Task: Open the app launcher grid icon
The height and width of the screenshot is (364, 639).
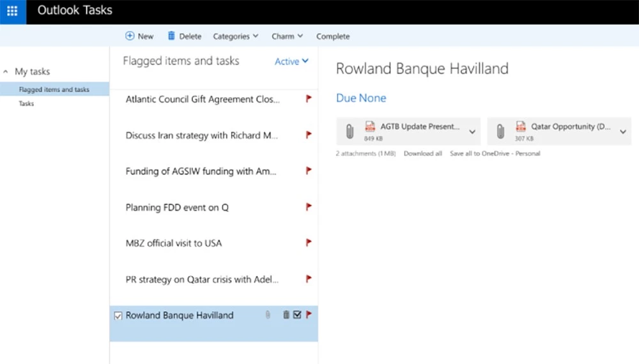Action: (12, 11)
